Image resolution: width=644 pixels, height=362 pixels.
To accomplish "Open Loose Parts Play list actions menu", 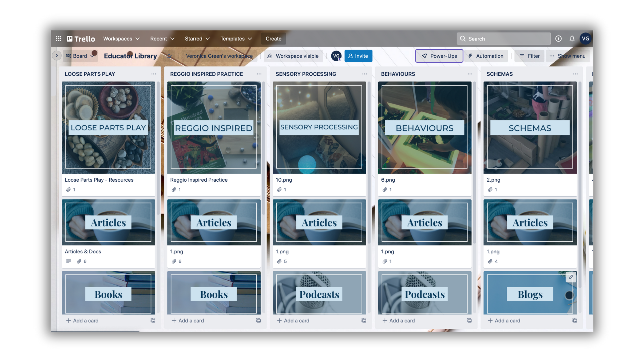I will click(154, 74).
